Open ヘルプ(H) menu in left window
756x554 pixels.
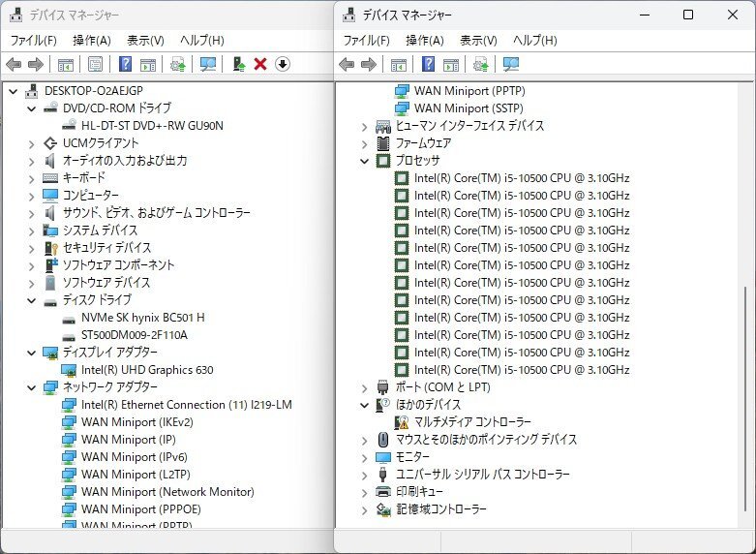point(201,40)
